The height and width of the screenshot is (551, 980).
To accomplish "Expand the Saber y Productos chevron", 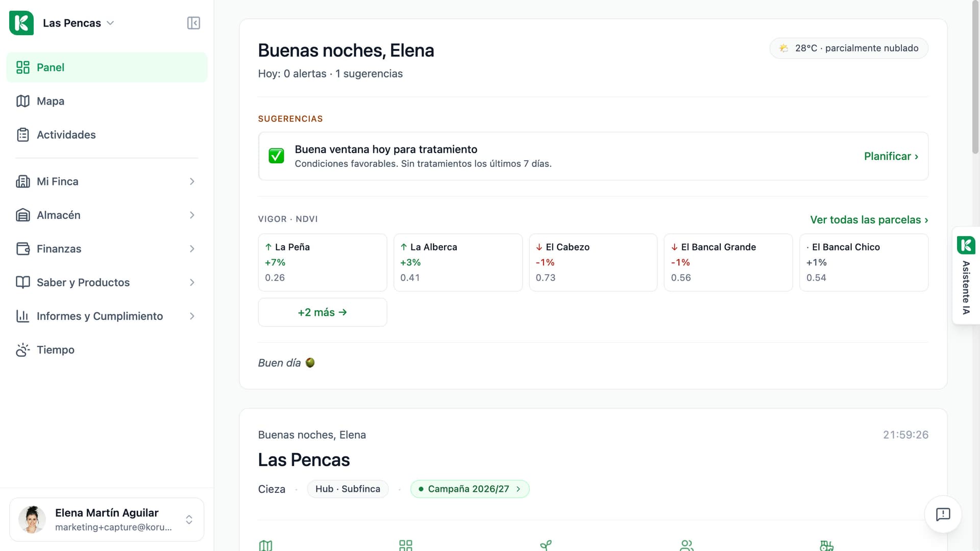I will (192, 283).
